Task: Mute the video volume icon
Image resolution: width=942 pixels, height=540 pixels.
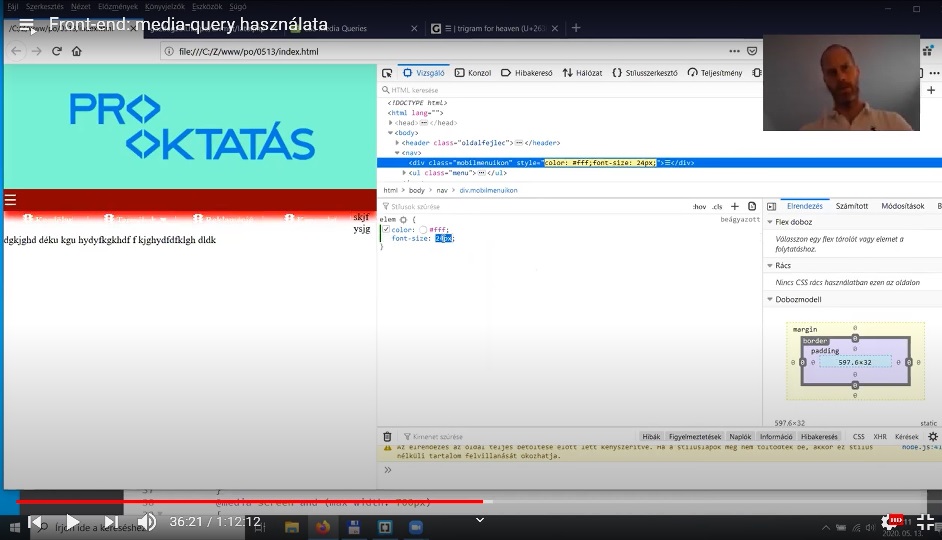Action: tap(147, 522)
